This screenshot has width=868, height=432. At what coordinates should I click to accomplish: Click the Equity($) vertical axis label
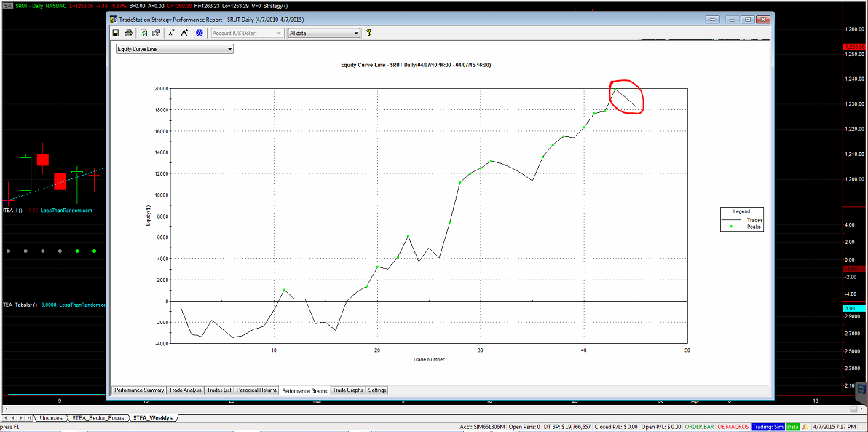(x=148, y=217)
